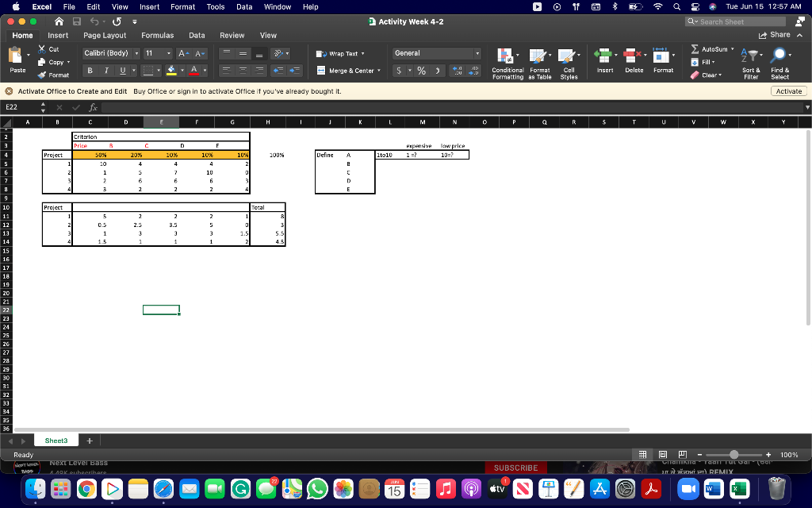
Task: Click the Activate button
Action: [x=787, y=91]
